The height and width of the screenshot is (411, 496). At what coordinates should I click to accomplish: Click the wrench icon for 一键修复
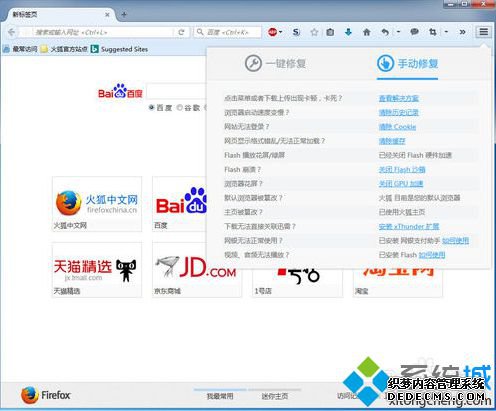[253, 63]
